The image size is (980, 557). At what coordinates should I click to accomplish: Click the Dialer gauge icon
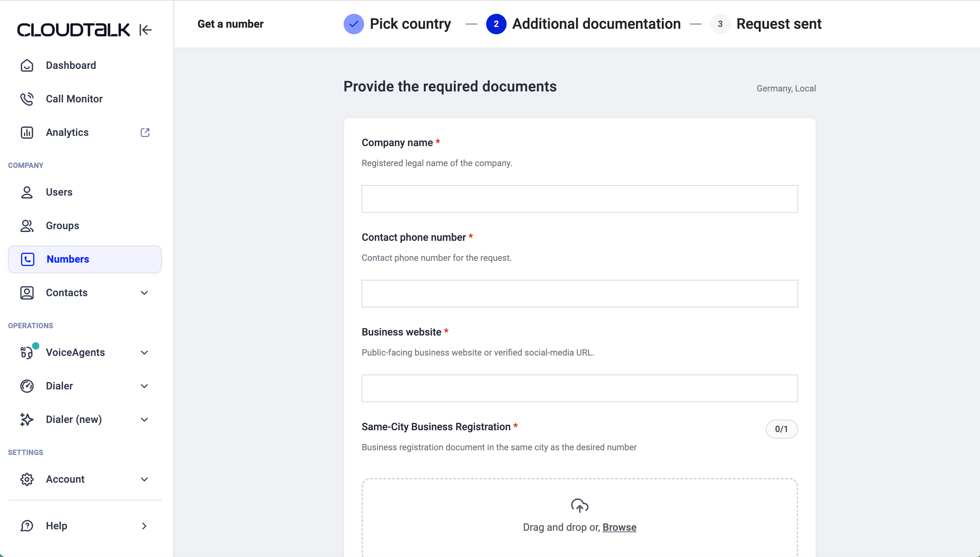tap(27, 386)
